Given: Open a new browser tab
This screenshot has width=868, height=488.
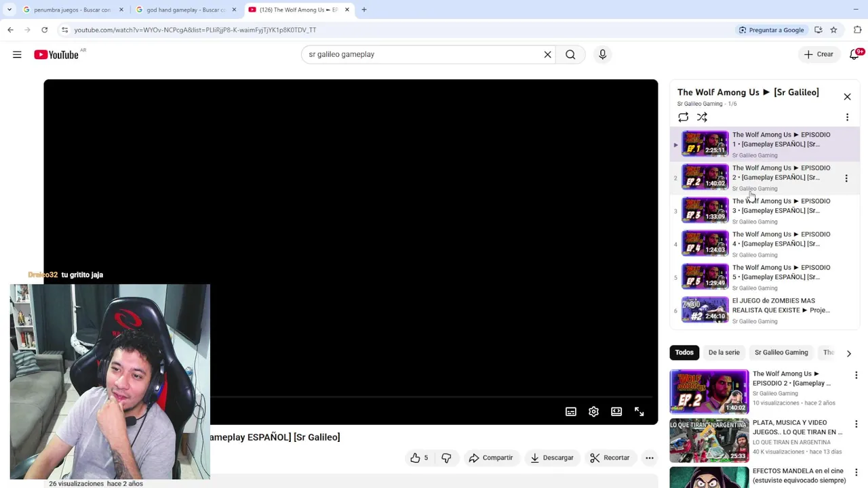Looking at the screenshot, I should [364, 10].
